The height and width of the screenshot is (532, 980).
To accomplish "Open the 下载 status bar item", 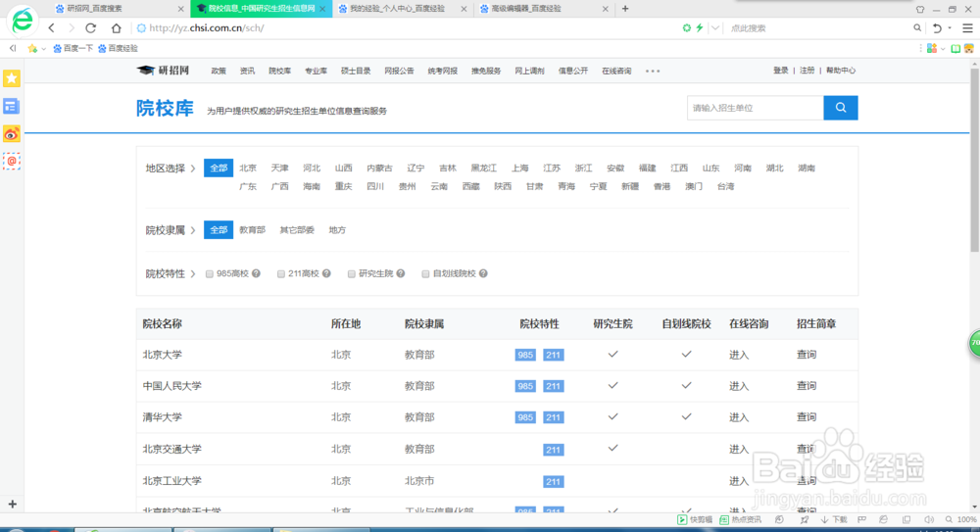I will pyautogui.click(x=834, y=519).
